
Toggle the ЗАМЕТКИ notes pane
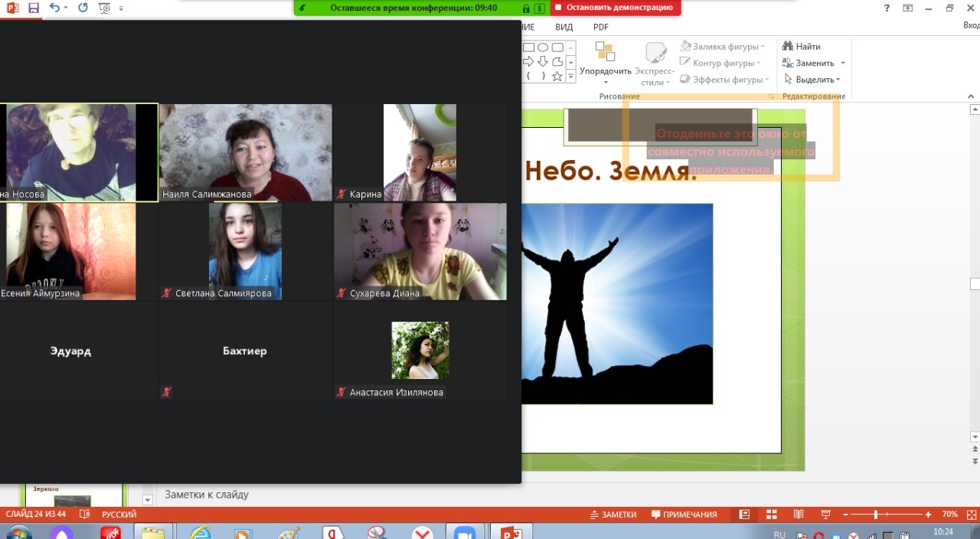tap(612, 514)
